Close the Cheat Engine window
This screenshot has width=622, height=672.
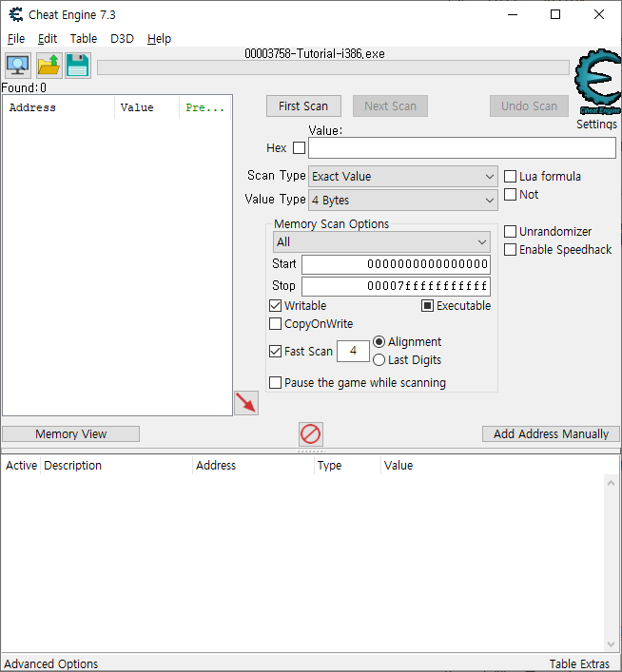599,14
